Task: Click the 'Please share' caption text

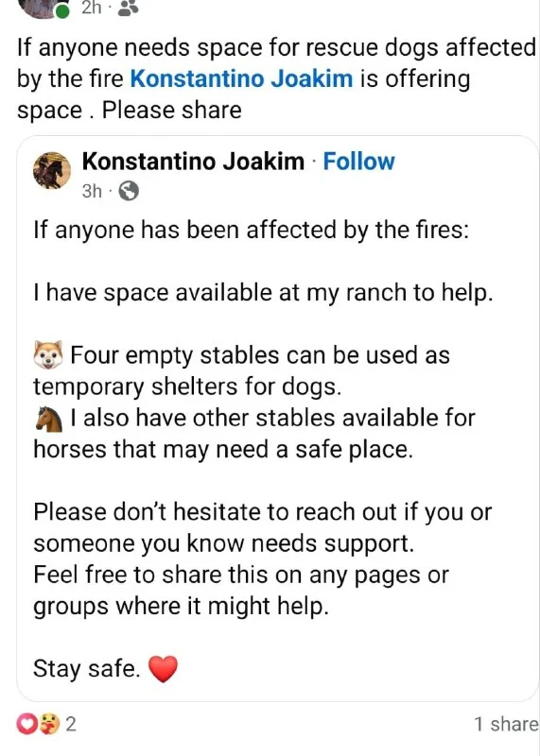Action: [x=171, y=110]
